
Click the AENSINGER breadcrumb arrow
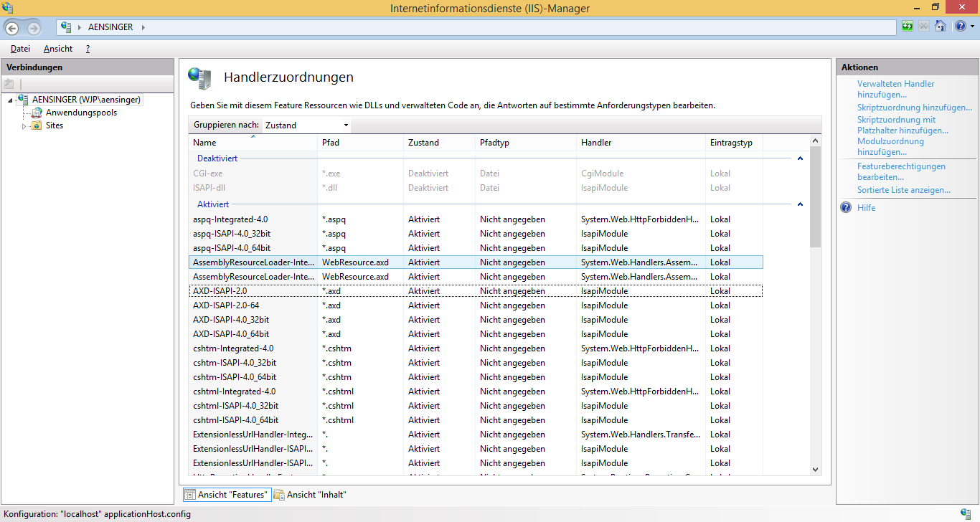click(x=143, y=27)
